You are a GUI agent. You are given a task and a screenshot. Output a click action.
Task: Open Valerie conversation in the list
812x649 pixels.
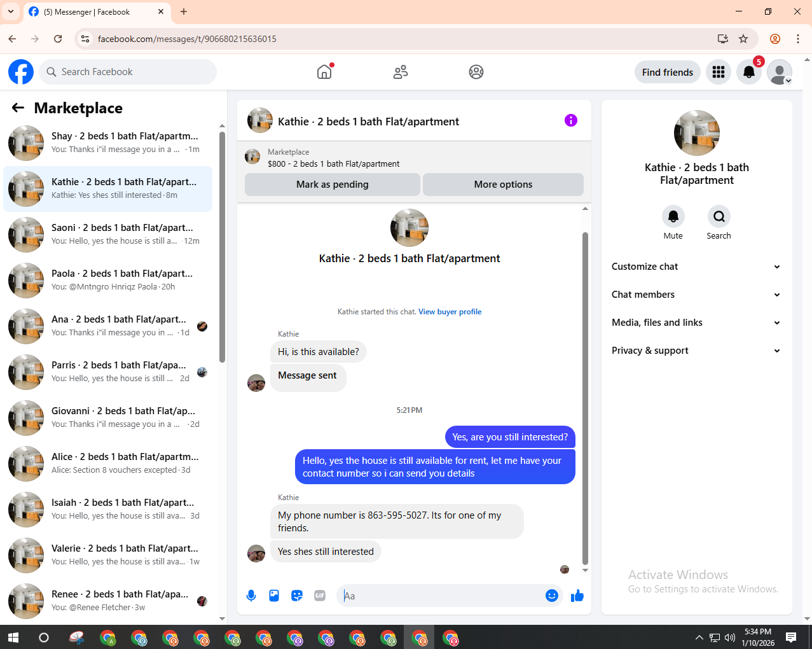108,555
